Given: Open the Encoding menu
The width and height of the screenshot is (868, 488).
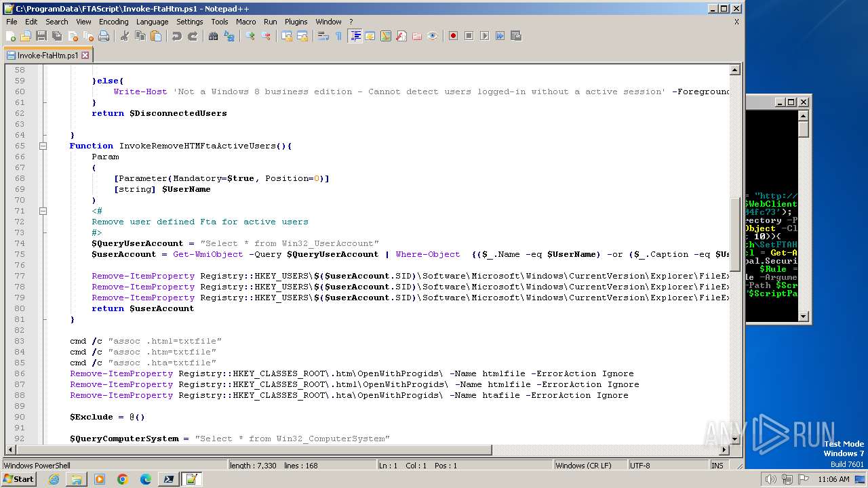Looking at the screenshot, I should pos(113,22).
